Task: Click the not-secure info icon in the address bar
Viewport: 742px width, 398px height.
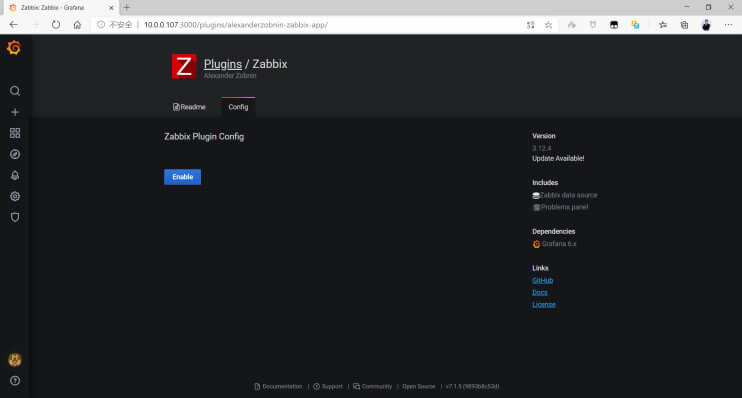Action: click(x=101, y=25)
